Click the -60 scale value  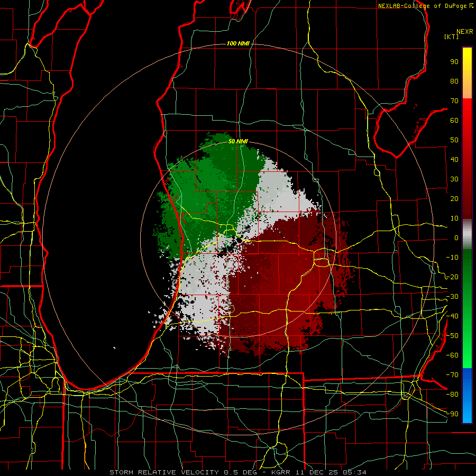click(452, 355)
